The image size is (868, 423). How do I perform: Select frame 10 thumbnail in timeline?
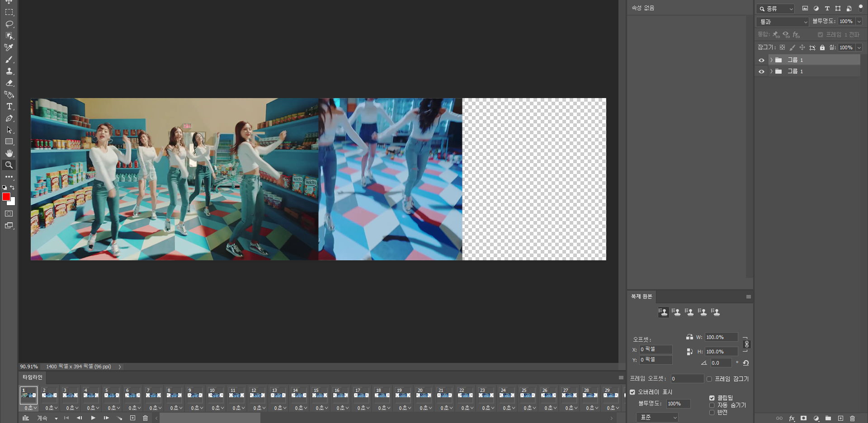pos(216,395)
